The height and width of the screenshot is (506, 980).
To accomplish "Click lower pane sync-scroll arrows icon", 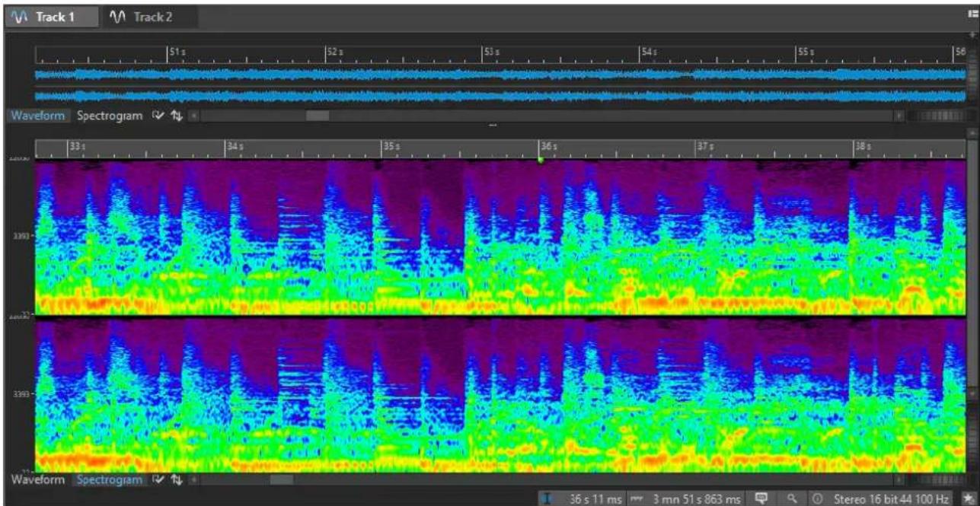I will [177, 480].
